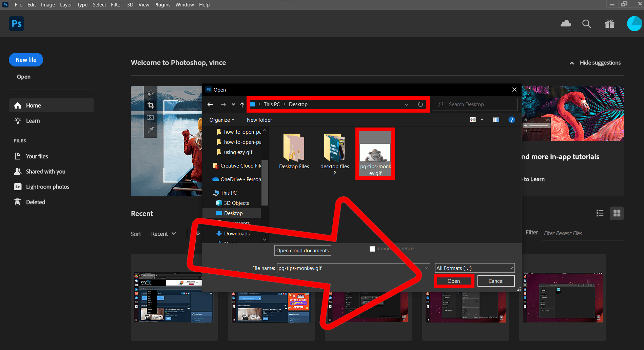Open Deleted files via trash icon

17,202
